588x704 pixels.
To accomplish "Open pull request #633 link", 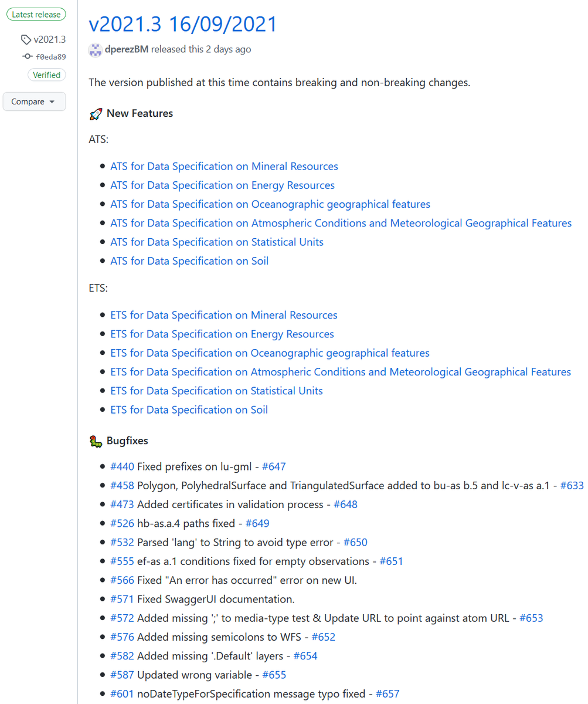I will (572, 485).
